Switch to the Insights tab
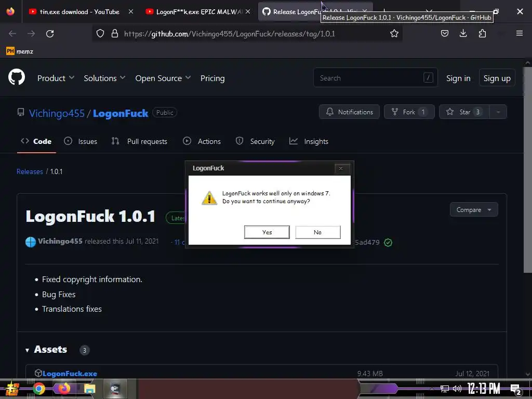Viewport: 532px width, 399px height. [x=309, y=141]
